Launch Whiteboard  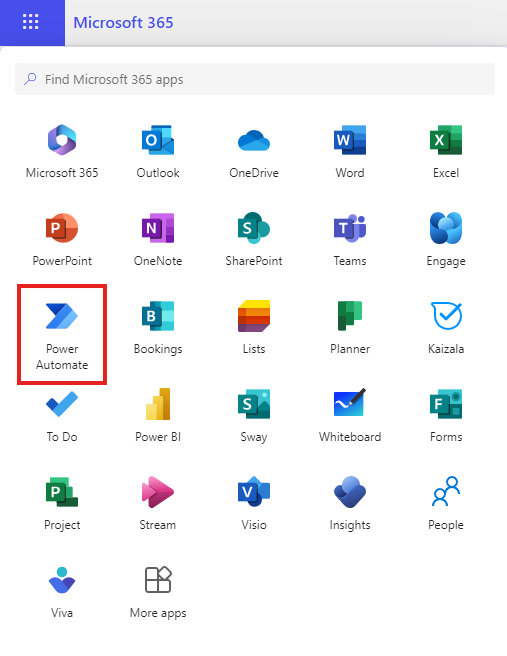(350, 416)
